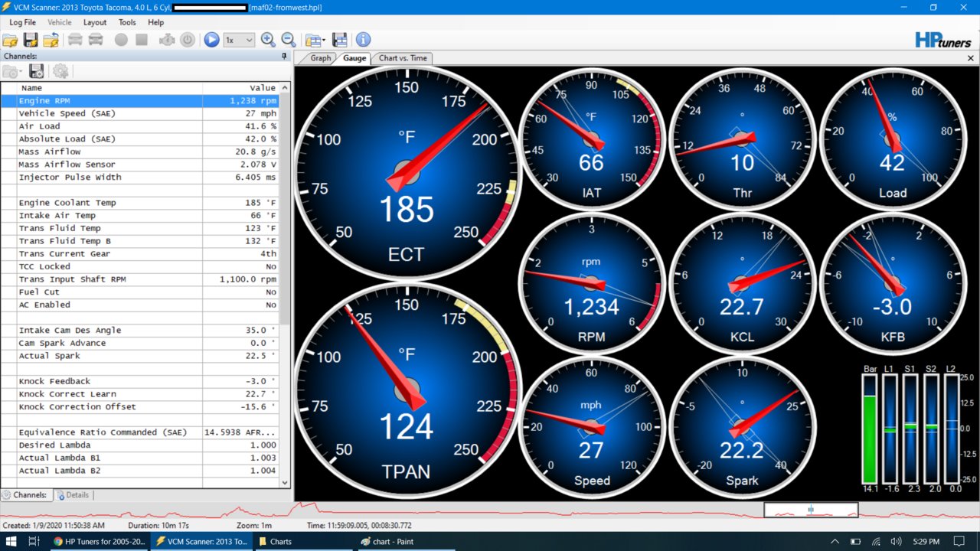Select the Vehicle Speed (SAE) row
This screenshot has height=551, width=980.
coord(140,113)
